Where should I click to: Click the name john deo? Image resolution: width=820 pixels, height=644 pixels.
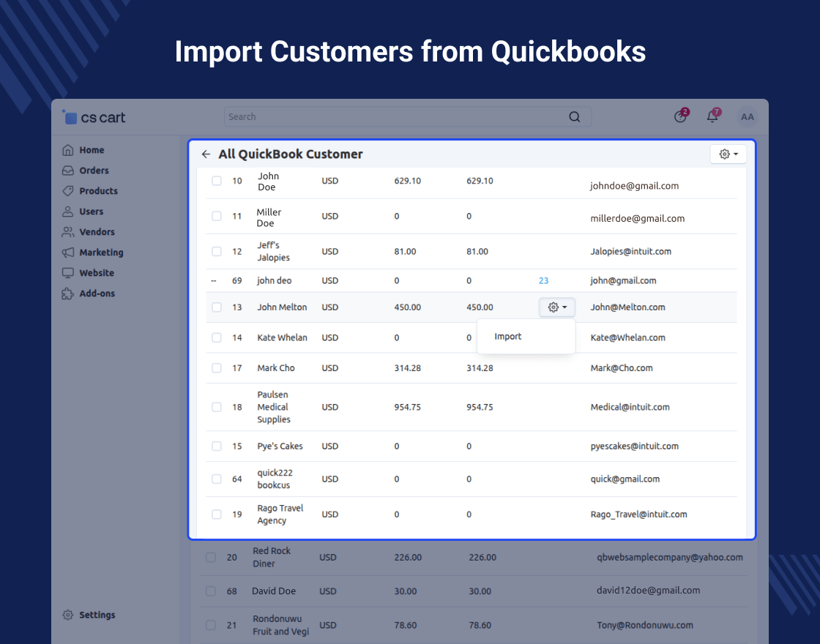[274, 281]
